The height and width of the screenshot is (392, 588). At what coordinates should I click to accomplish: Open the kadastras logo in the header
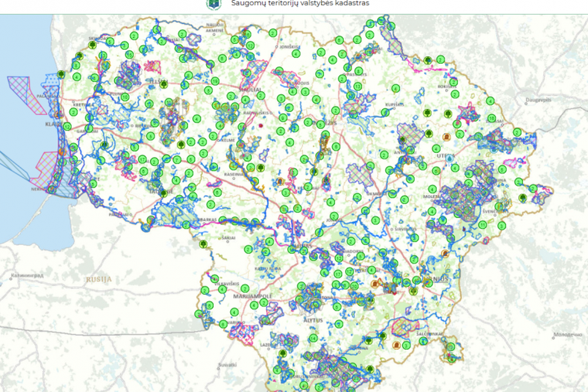point(214,4)
